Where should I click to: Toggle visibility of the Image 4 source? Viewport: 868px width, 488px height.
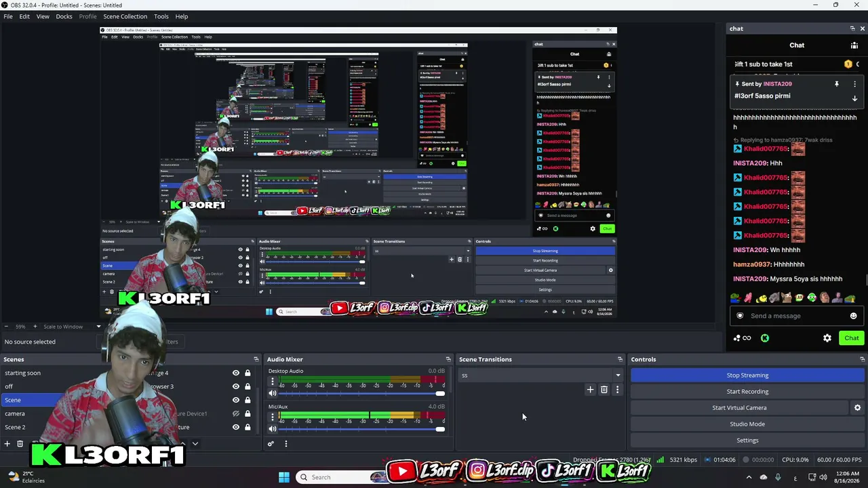(x=236, y=373)
